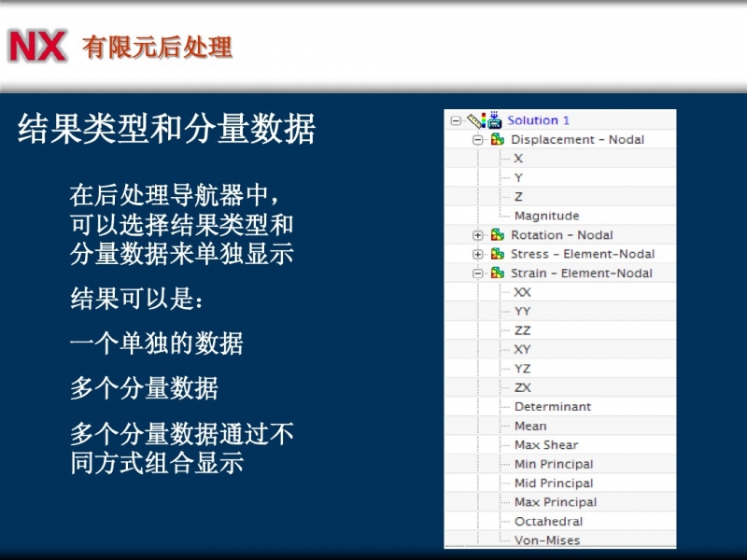This screenshot has width=747, height=560.
Task: Select the Max Shear strain component
Action: coord(545,445)
